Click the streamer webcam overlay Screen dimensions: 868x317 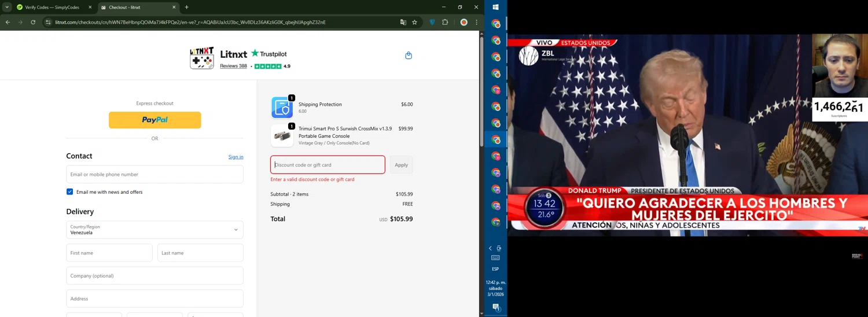[840, 66]
